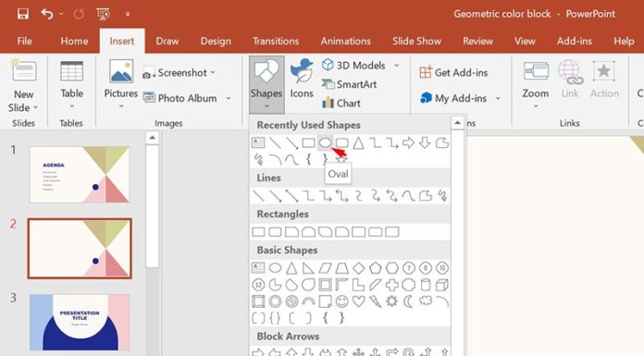Select Sun shape in Basic Shapes

[x=391, y=301]
